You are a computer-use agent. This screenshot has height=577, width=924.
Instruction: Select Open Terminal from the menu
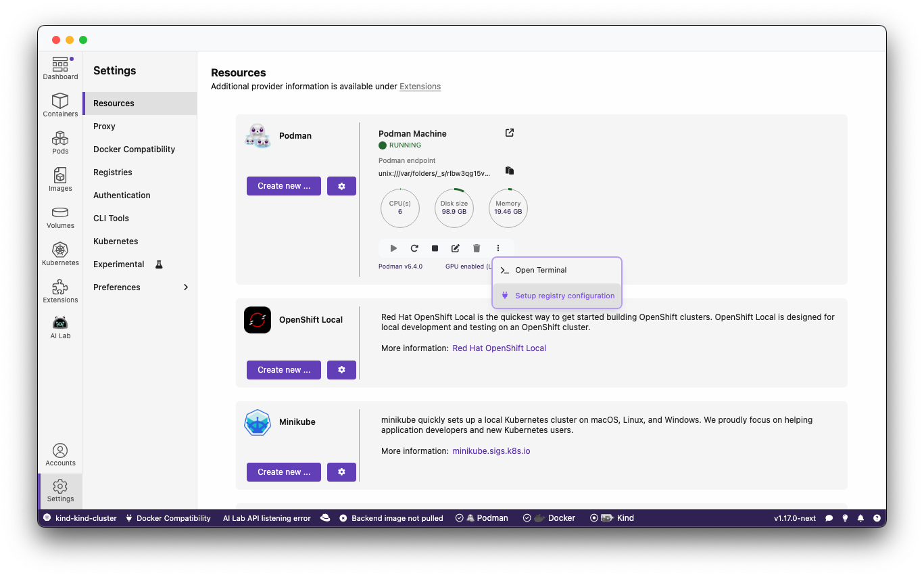(x=541, y=270)
